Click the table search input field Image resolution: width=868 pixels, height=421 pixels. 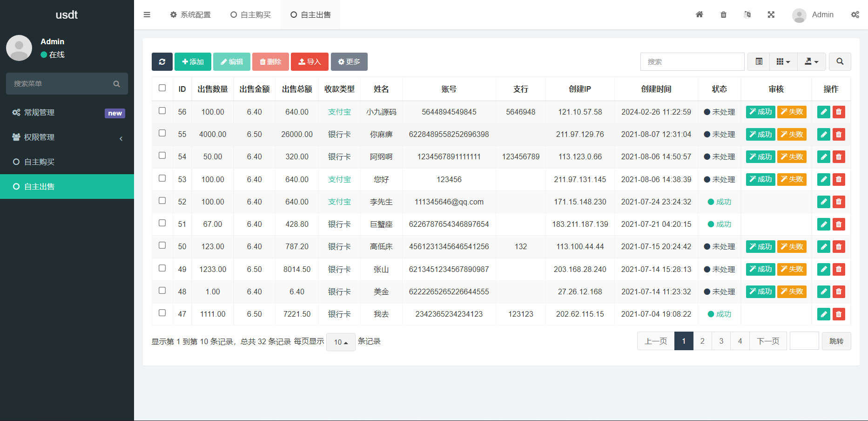[x=692, y=61]
